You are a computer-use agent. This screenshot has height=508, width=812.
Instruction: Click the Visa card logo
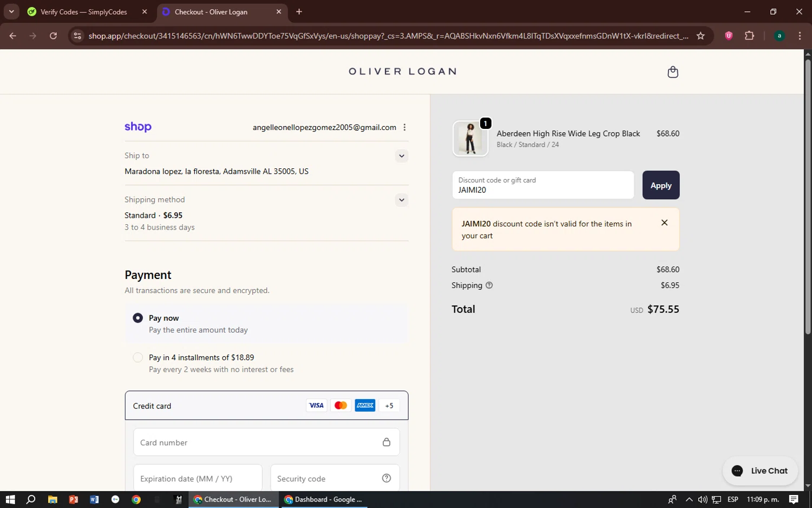tap(316, 405)
